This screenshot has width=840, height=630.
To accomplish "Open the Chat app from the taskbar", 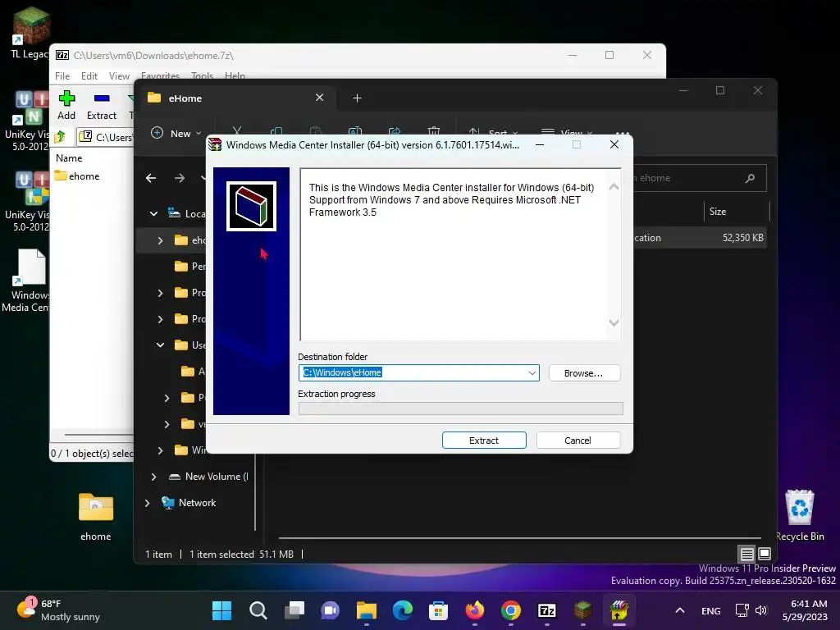I will point(330,610).
